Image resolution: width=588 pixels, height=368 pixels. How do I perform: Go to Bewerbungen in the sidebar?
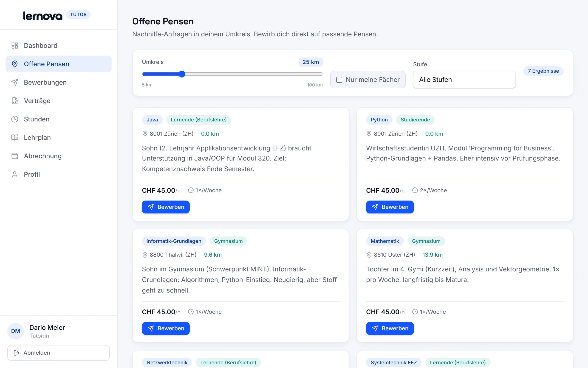pos(59,82)
